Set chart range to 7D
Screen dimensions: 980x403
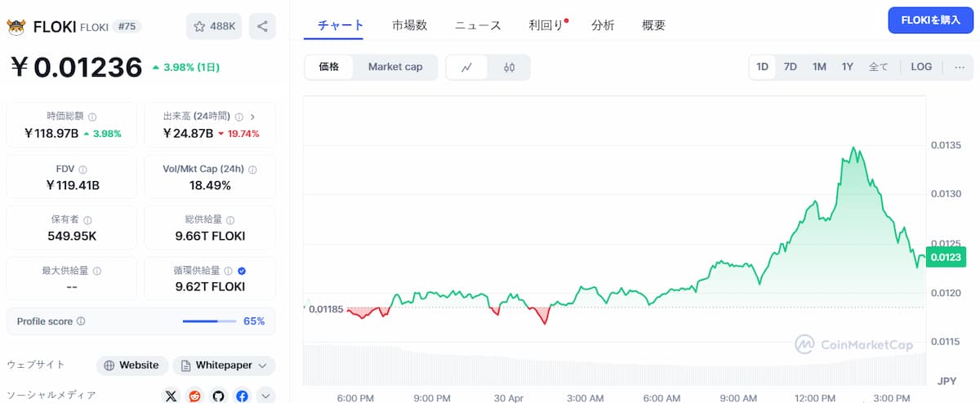[790, 67]
